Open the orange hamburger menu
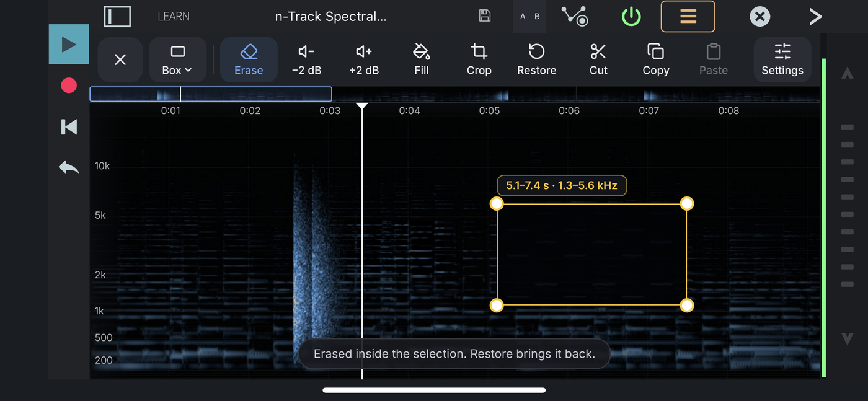The width and height of the screenshot is (868, 401). pos(688,17)
